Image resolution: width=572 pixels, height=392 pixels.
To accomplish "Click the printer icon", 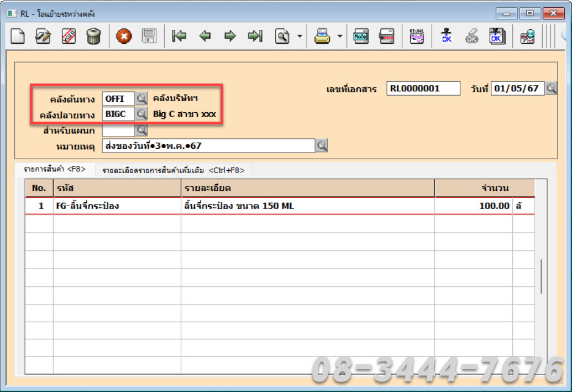I will pyautogui.click(x=322, y=36).
